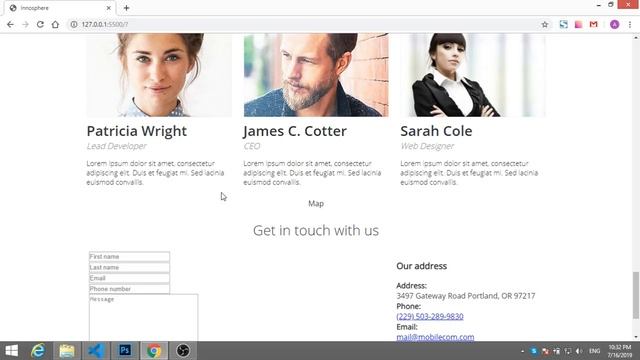Focus the Email input field

(x=129, y=278)
